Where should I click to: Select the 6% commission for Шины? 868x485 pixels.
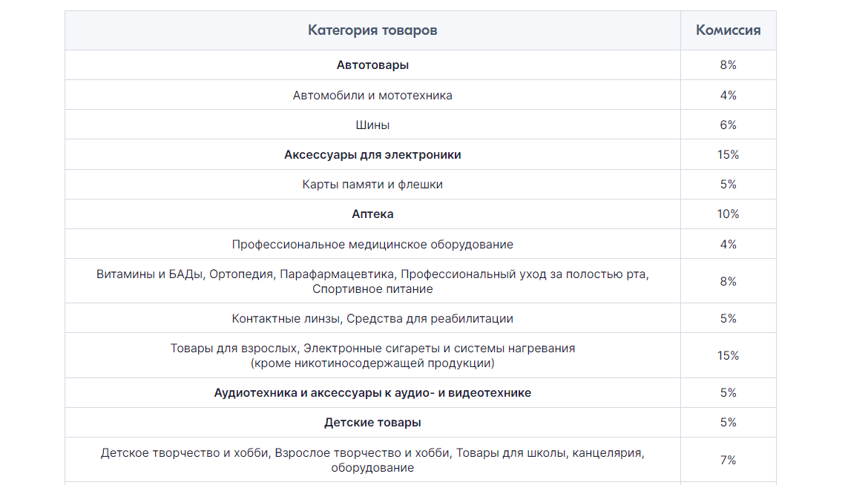(728, 125)
